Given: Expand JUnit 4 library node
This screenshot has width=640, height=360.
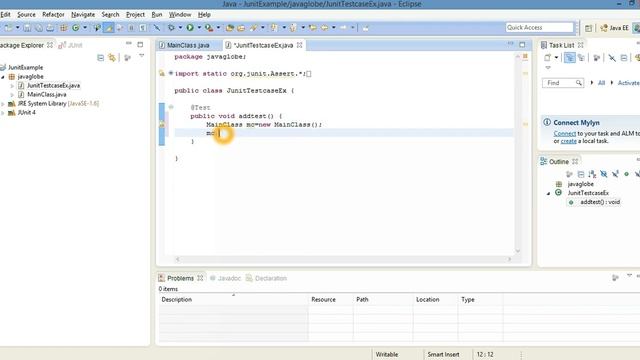Looking at the screenshot, I should pos(3,113).
